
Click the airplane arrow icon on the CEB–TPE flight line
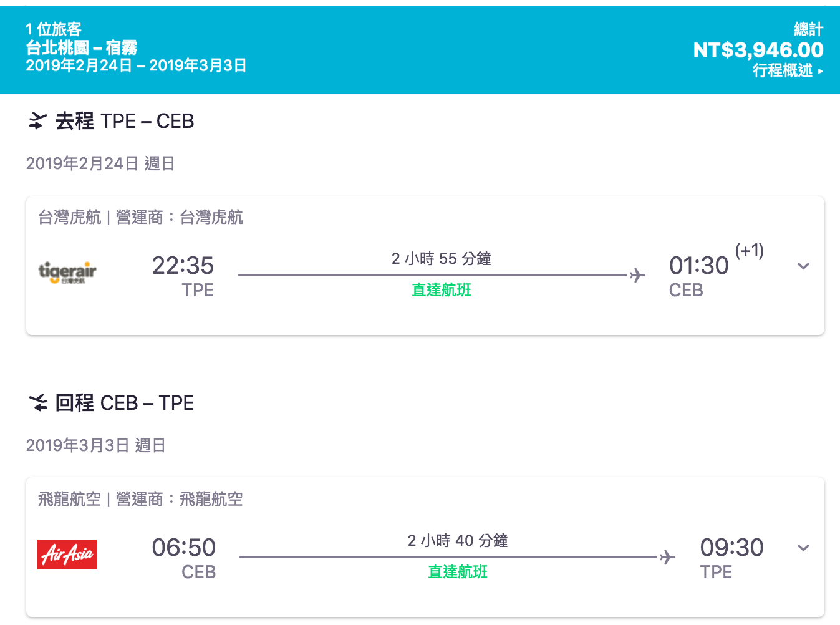click(x=667, y=557)
